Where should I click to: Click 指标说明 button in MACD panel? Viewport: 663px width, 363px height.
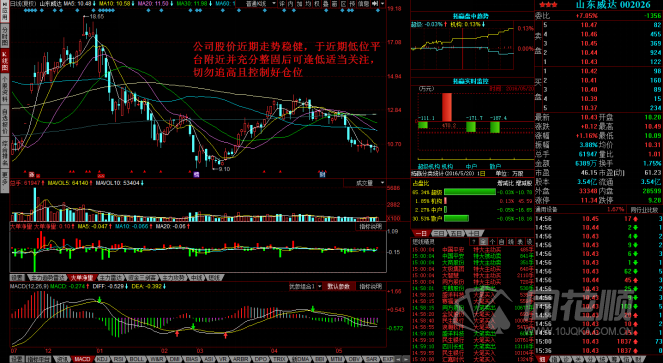click(370, 286)
